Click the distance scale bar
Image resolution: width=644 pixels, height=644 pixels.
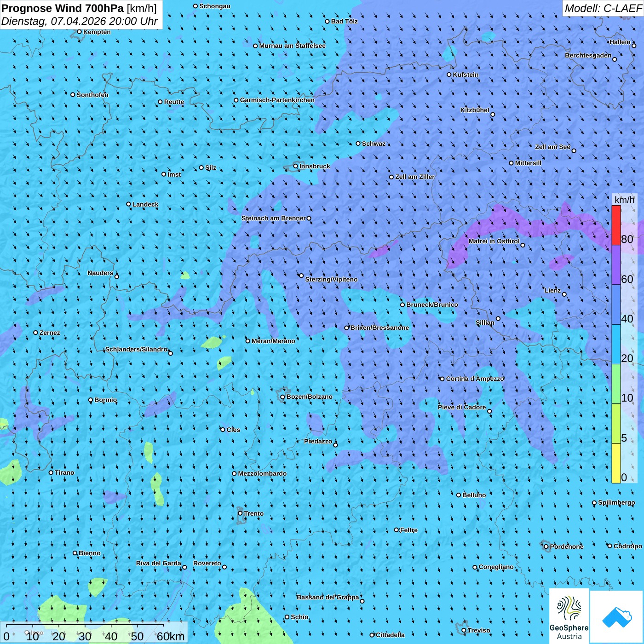pos(94,632)
